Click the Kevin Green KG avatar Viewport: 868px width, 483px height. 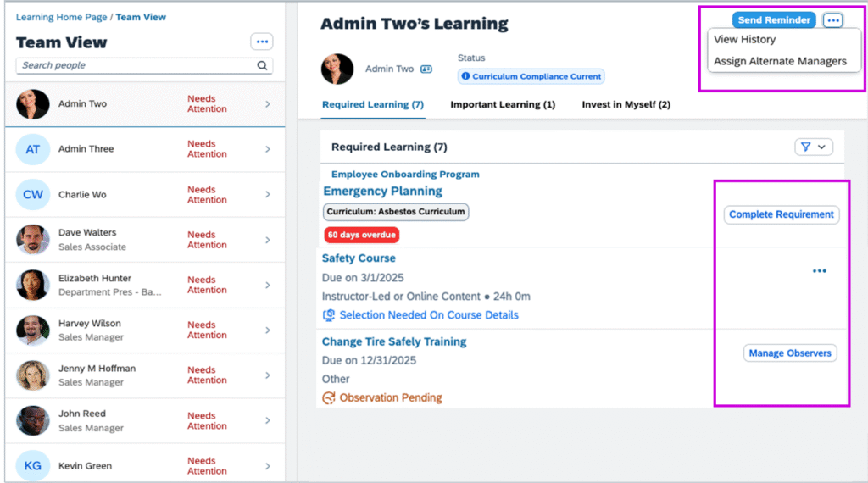[x=32, y=465]
